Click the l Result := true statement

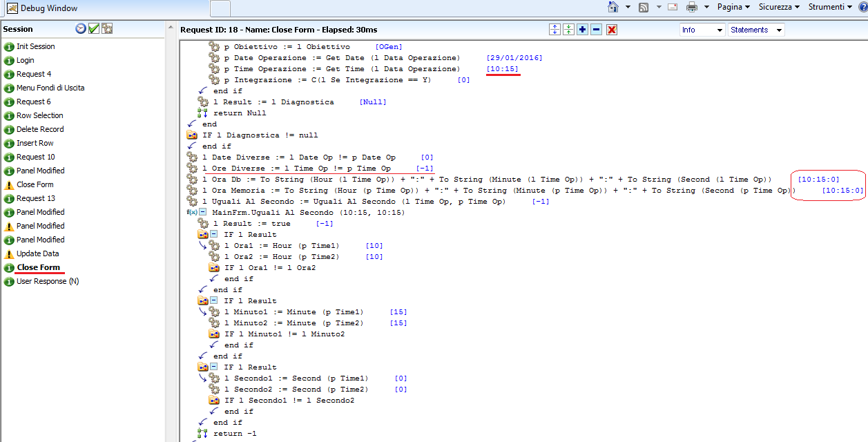(x=253, y=223)
